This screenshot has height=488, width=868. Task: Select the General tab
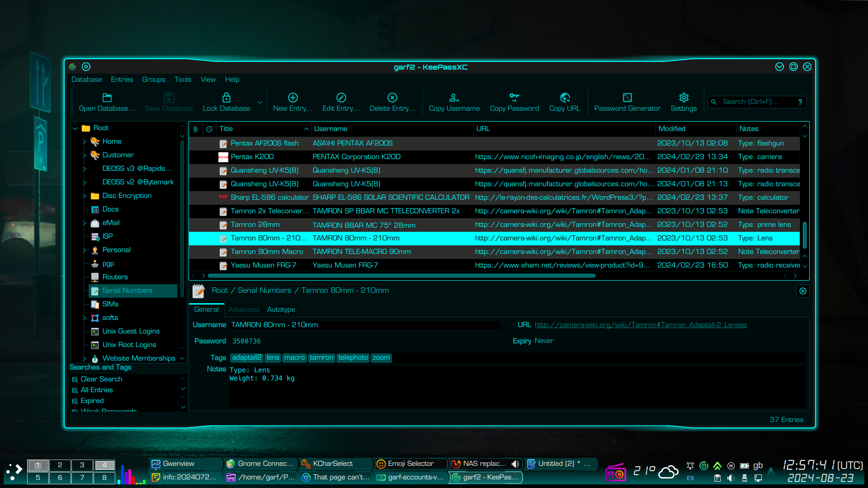(206, 310)
